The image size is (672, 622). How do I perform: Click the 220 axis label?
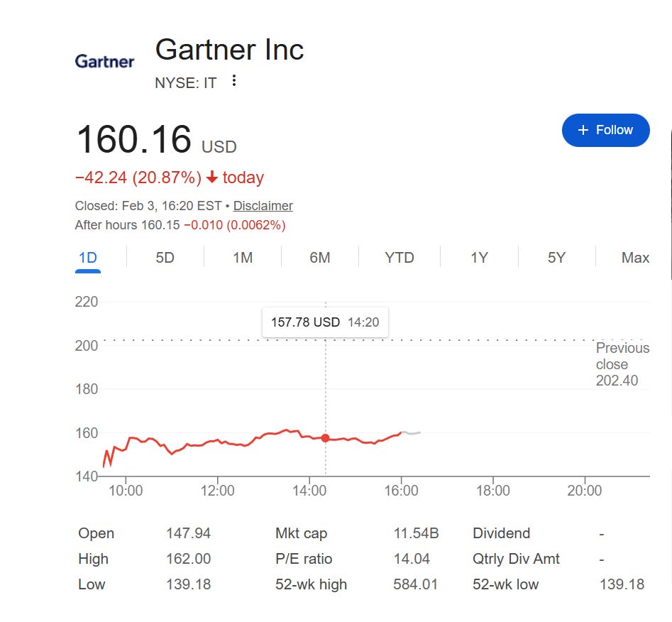pos(87,302)
